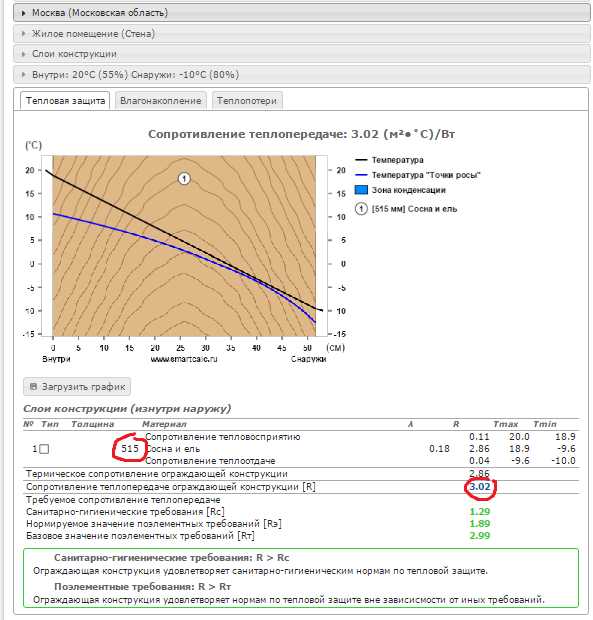Switch to the Тепловая защита tab
Viewport: 593px width, 620px height.
point(65,101)
